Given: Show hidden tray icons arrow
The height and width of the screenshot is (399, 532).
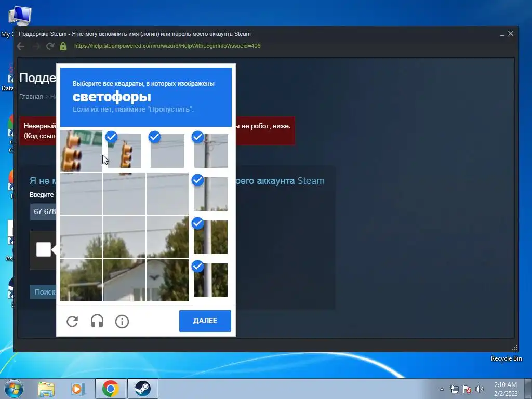Looking at the screenshot, I should (x=442, y=389).
